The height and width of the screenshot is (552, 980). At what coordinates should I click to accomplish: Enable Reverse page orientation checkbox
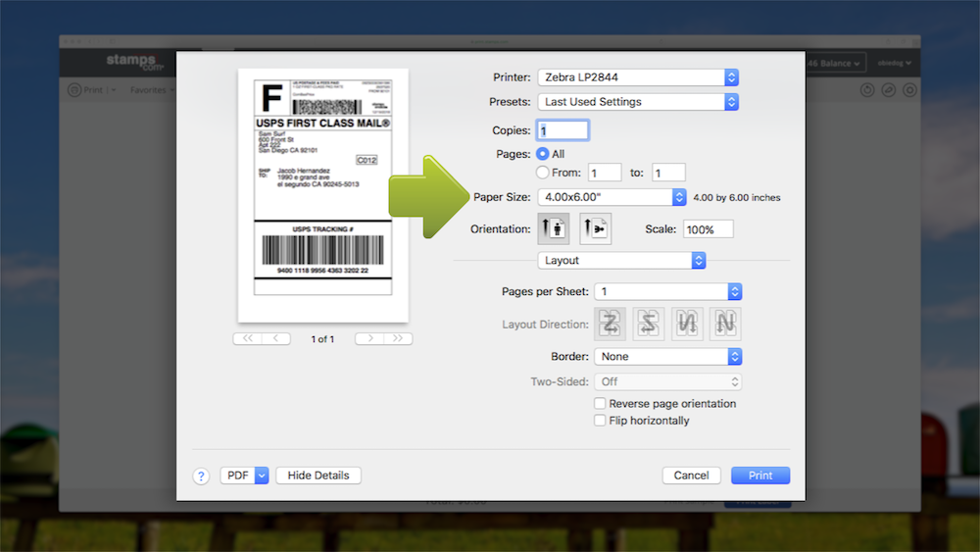[x=600, y=403]
